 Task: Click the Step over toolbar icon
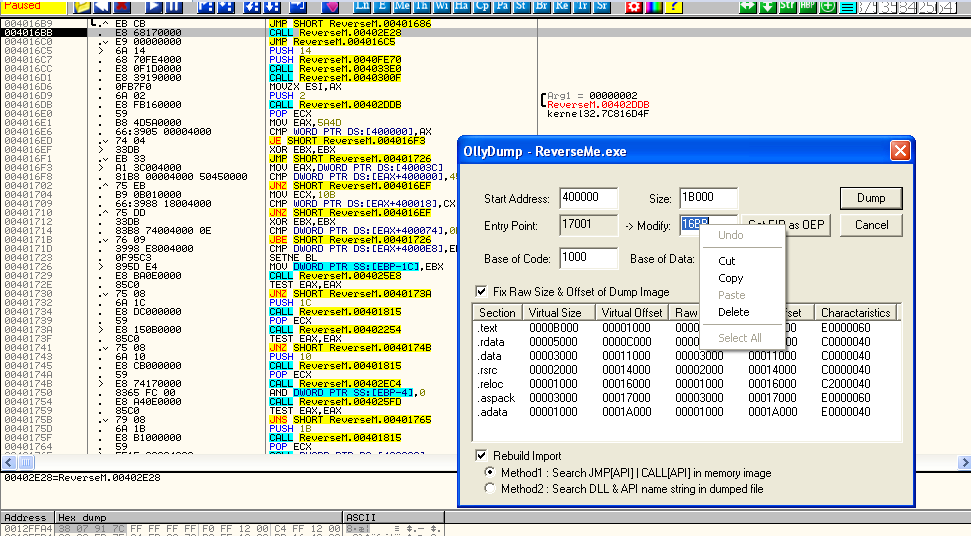[226, 7]
